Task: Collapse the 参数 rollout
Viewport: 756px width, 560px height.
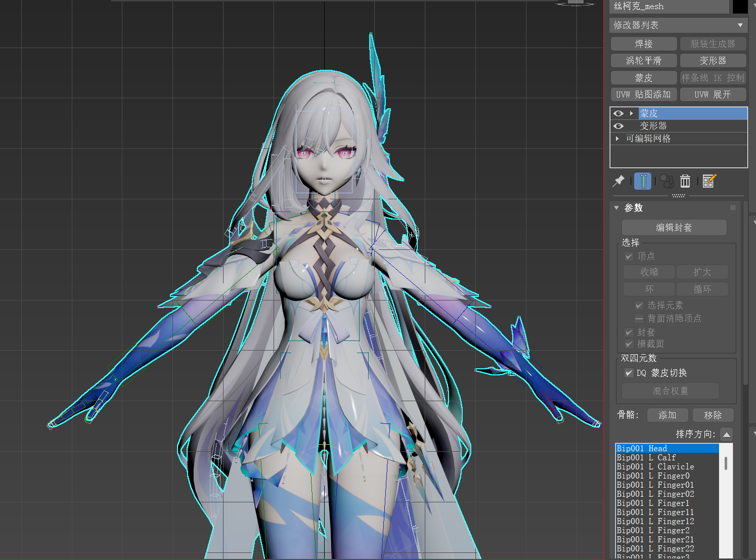Action: (x=616, y=208)
